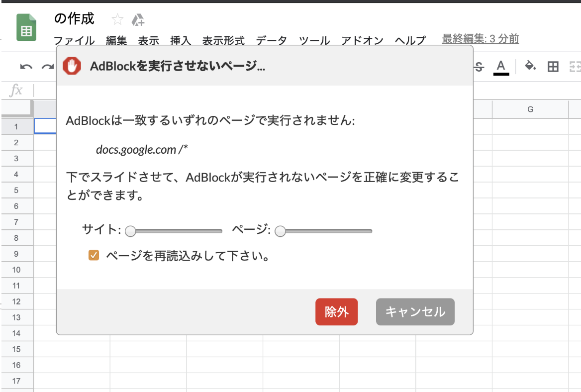Open the アドオン menu
Screen dimensions: 581x392
coord(363,40)
